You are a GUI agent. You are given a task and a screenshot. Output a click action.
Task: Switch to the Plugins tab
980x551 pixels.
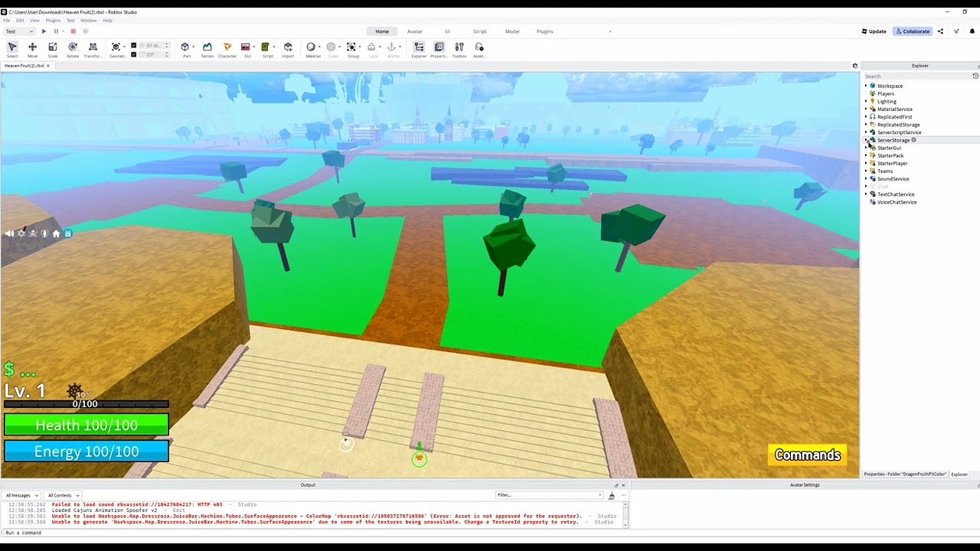coord(545,31)
